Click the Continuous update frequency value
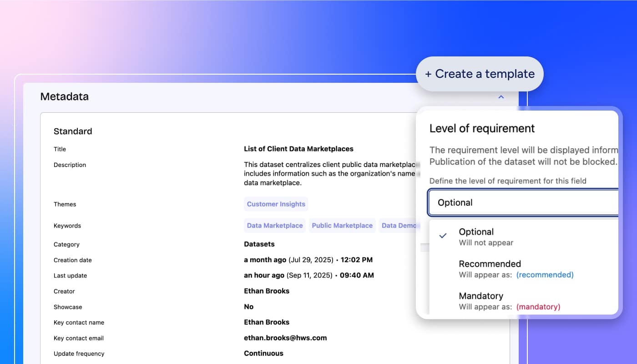Viewport: 637px width, 364px height. (x=263, y=354)
